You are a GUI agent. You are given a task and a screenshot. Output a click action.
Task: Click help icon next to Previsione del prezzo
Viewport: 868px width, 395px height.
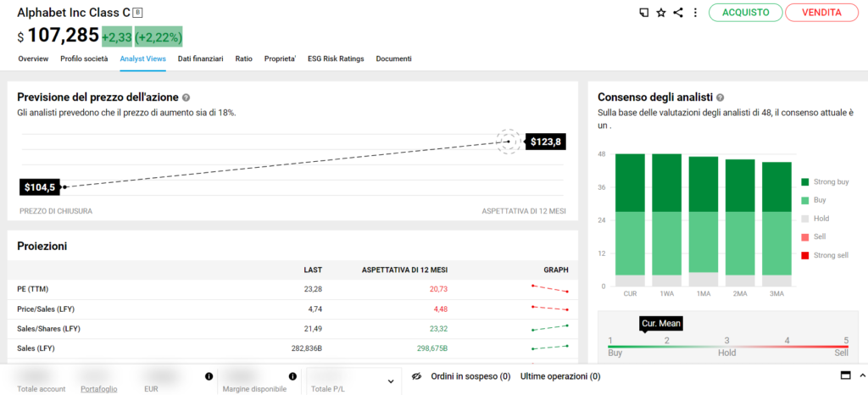(186, 98)
